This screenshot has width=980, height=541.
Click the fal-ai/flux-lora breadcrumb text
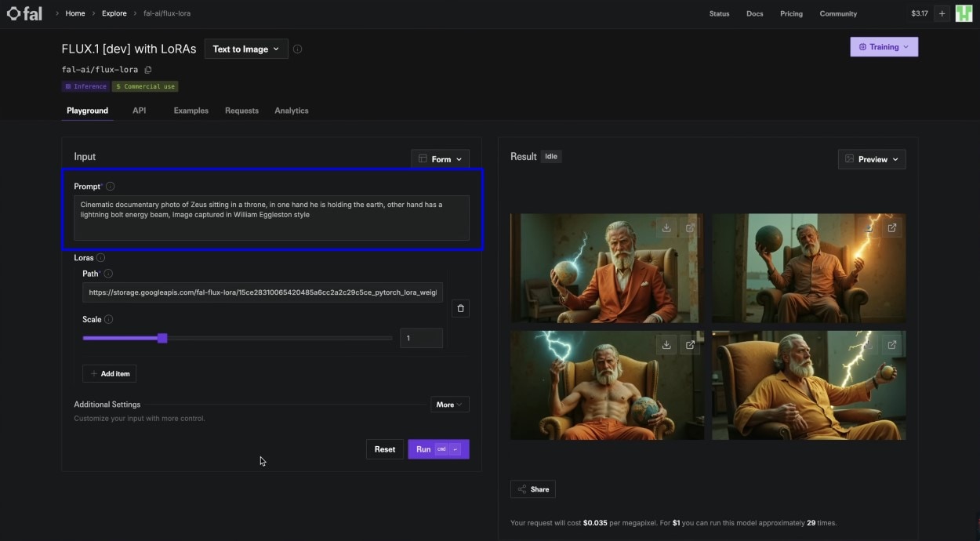click(167, 13)
